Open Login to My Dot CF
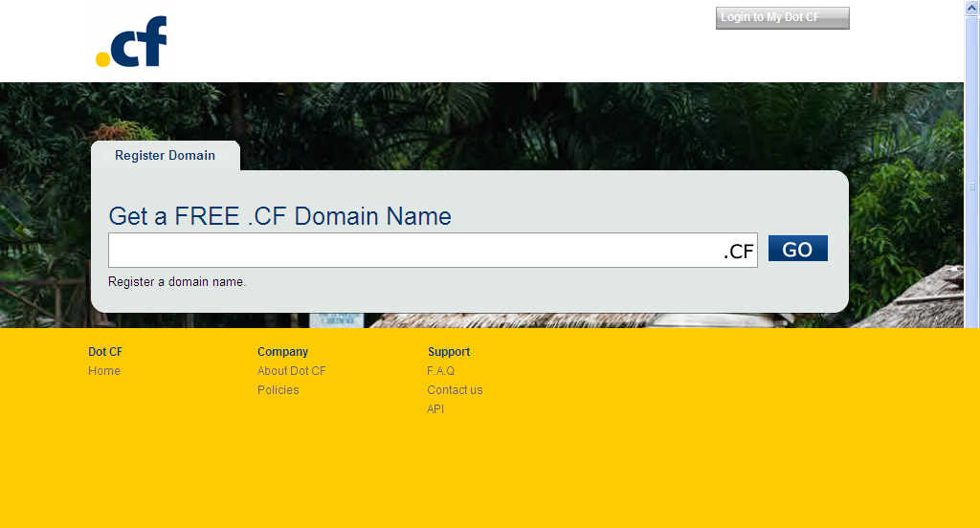The image size is (980, 528). coord(783,18)
